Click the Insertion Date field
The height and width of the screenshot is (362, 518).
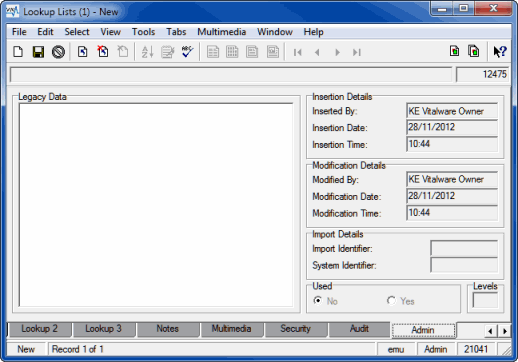(x=452, y=127)
